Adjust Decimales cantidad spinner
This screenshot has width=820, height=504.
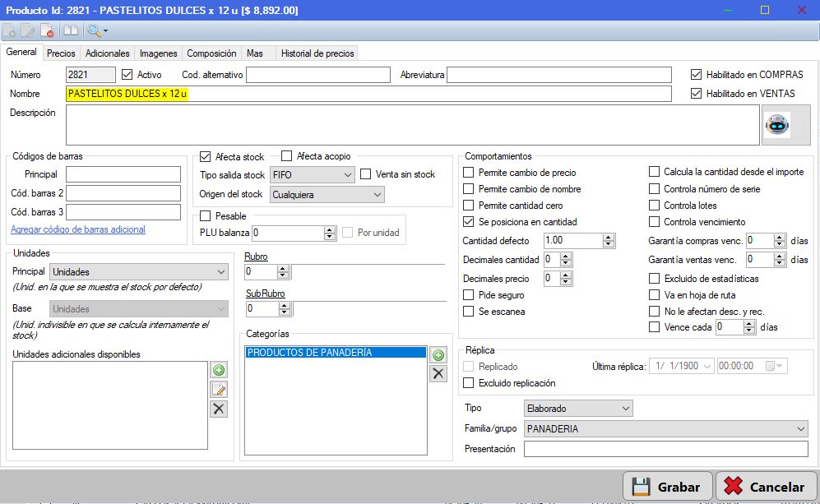pos(566,259)
